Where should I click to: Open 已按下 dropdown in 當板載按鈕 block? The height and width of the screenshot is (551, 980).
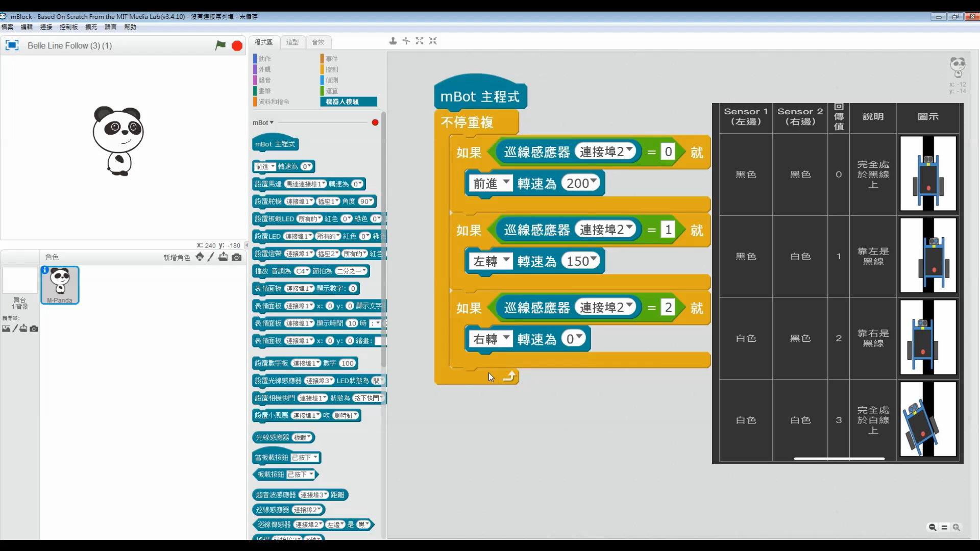(x=305, y=458)
